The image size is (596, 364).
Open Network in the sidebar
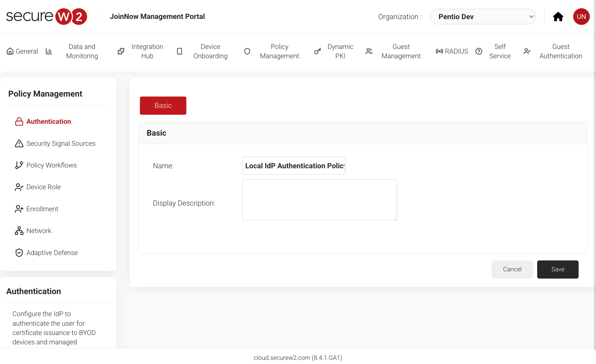(39, 231)
